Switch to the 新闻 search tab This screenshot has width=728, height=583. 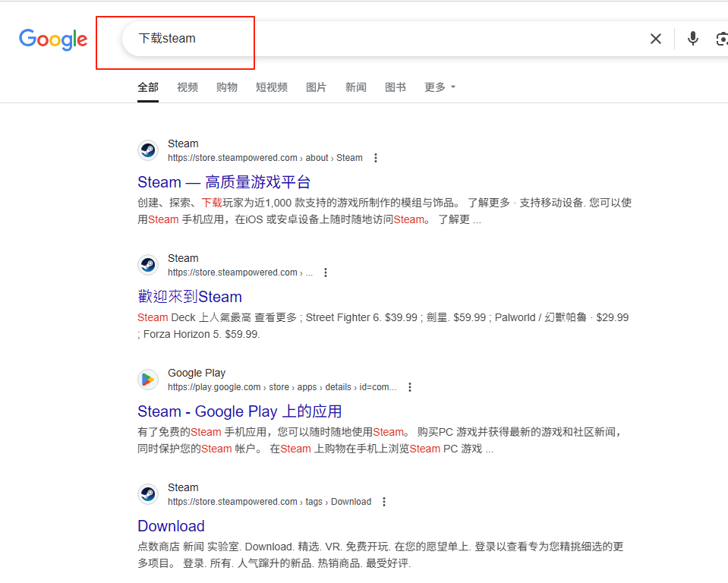tap(355, 87)
